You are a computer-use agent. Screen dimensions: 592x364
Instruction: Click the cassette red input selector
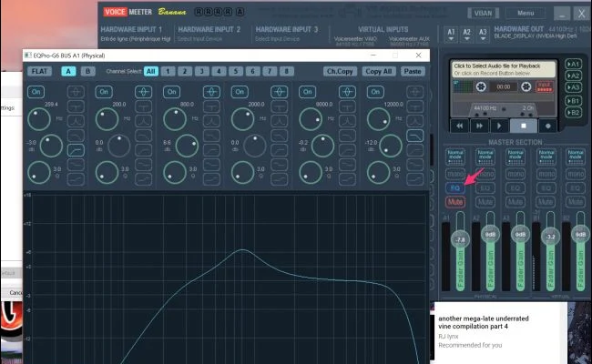click(x=544, y=86)
